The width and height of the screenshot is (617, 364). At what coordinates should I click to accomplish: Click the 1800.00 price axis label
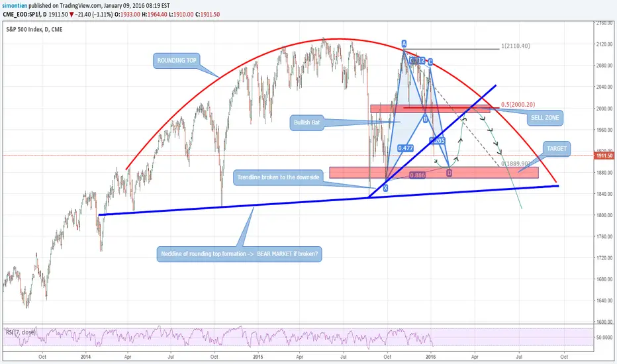click(604, 215)
